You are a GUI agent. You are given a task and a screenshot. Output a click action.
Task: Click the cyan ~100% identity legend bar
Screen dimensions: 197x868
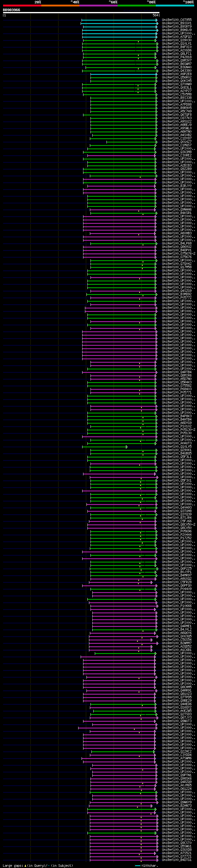(x=175, y=6)
